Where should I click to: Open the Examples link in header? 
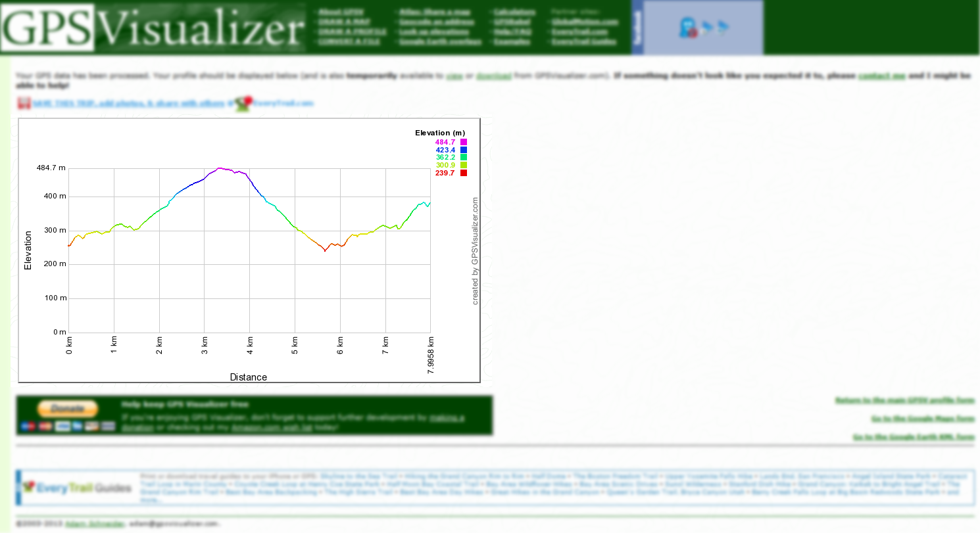click(512, 41)
